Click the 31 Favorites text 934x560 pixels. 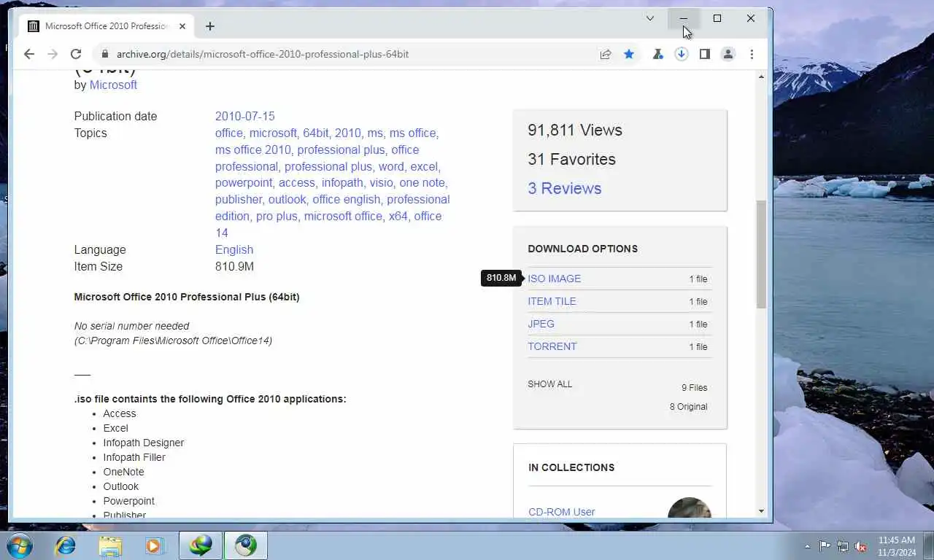coord(571,159)
